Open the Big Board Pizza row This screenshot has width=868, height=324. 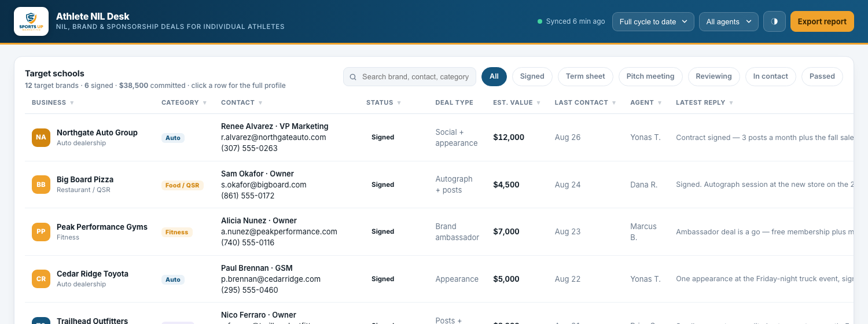pyautogui.click(x=439, y=185)
